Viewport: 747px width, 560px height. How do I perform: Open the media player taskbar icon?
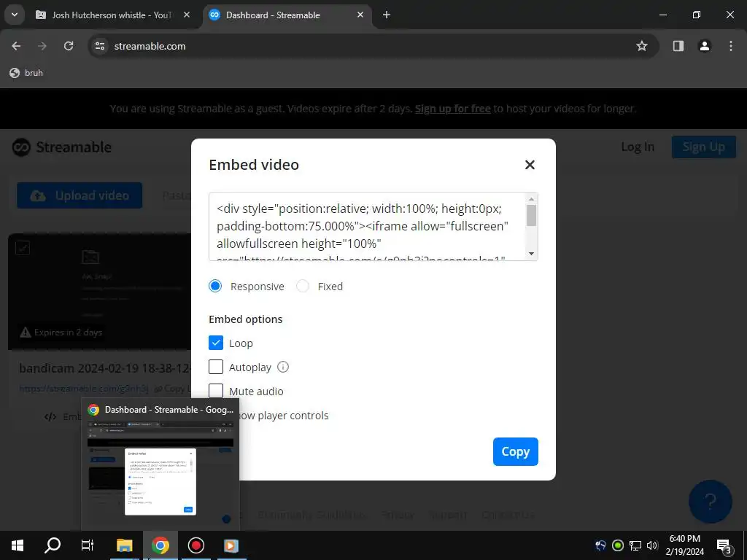[231, 545]
